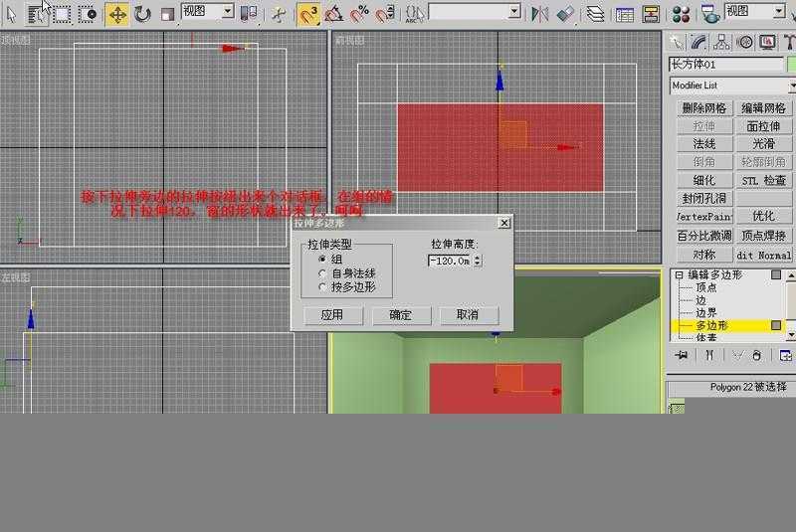Select the arrow Select Object tool
This screenshot has height=532, width=796.
pyautogui.click(x=11, y=14)
